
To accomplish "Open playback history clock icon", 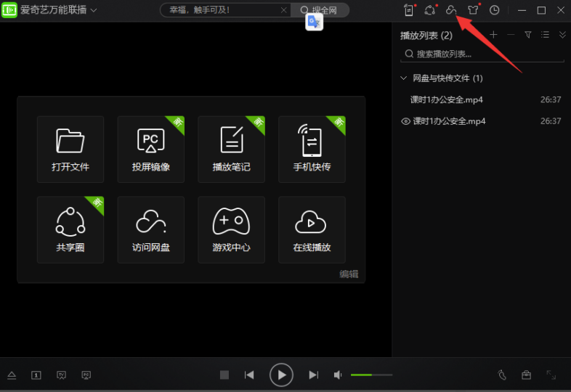I will click(495, 10).
